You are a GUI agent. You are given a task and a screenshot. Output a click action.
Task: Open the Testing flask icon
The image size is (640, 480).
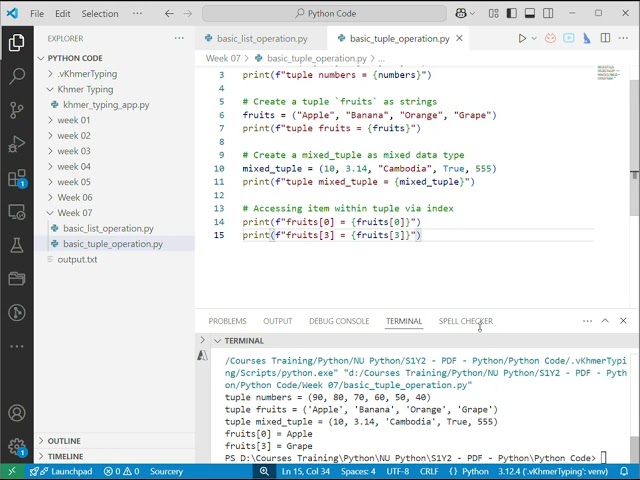(x=17, y=245)
